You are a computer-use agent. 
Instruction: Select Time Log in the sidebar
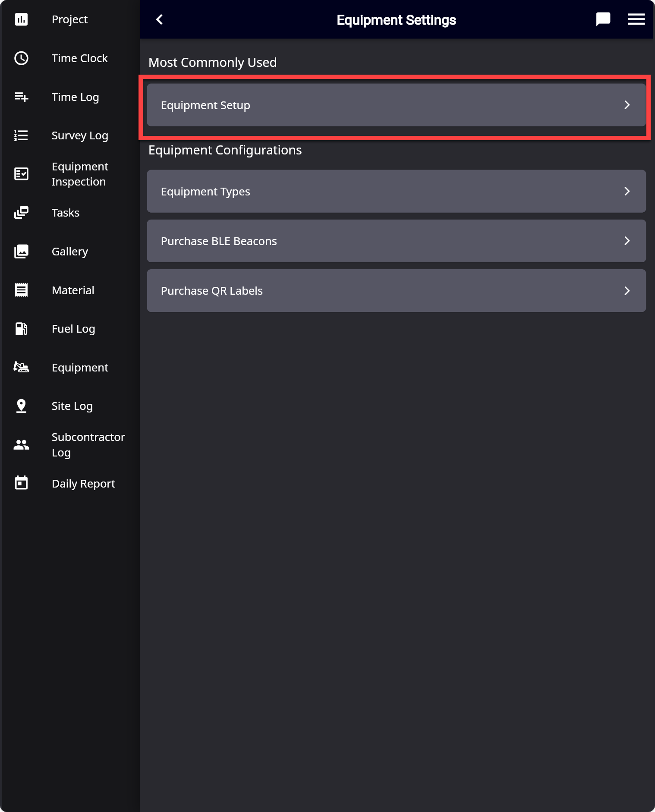(x=70, y=97)
